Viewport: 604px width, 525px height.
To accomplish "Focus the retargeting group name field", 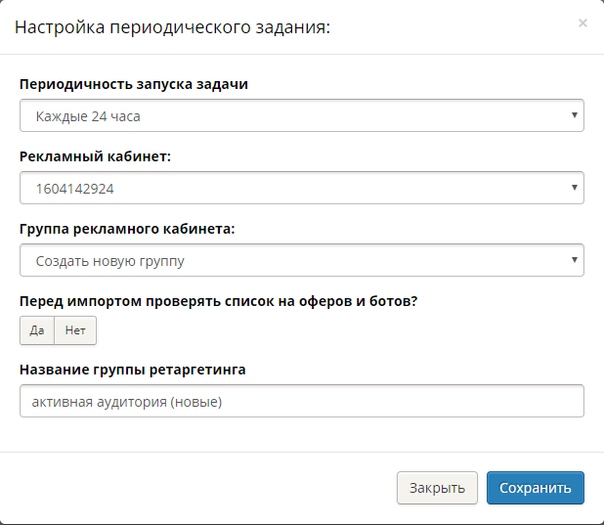I will pos(300,402).
